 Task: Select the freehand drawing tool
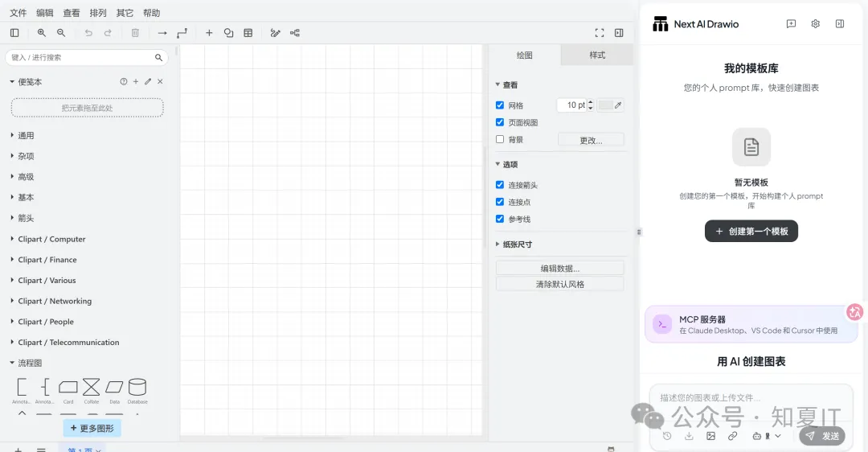click(275, 33)
